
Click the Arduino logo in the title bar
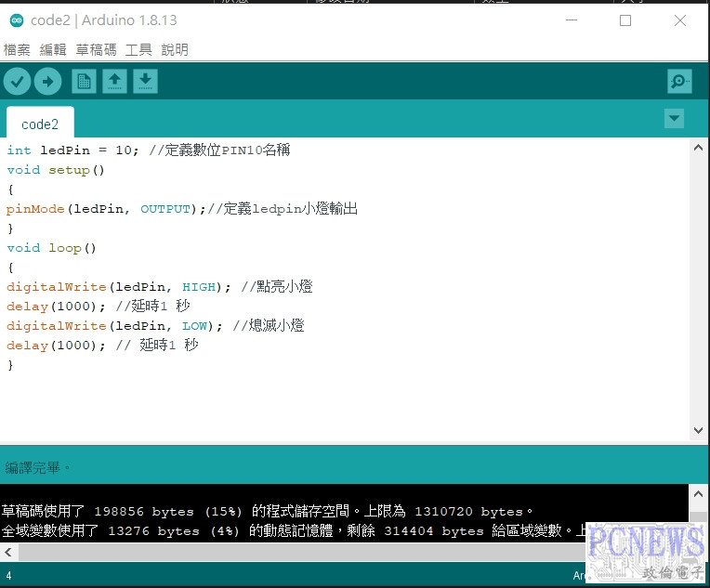coord(17,20)
